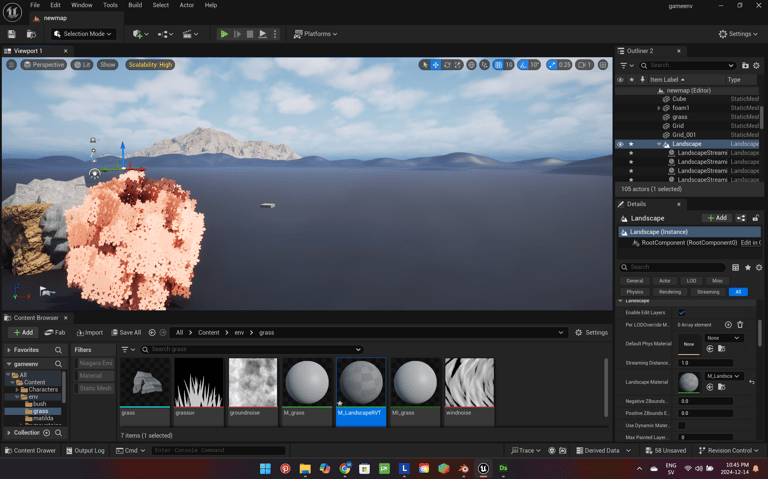
Task: Open Unreal Engine from the taskbar
Action: (483, 468)
